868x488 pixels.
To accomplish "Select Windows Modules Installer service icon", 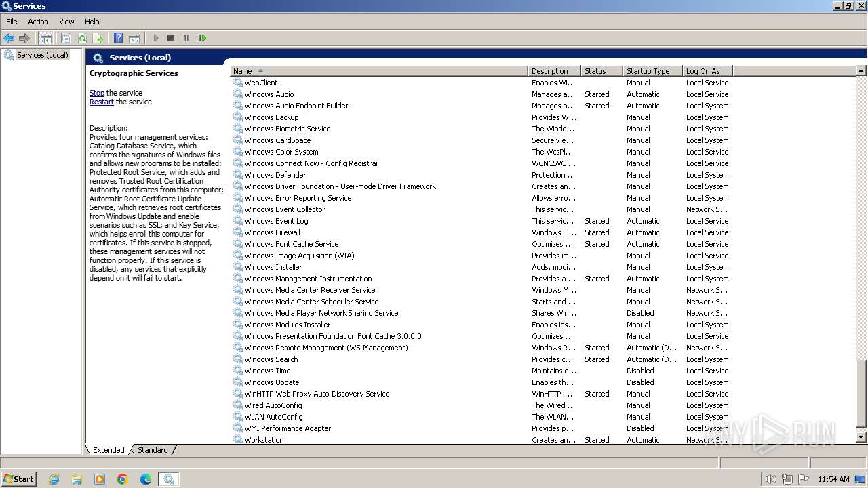I will click(238, 325).
